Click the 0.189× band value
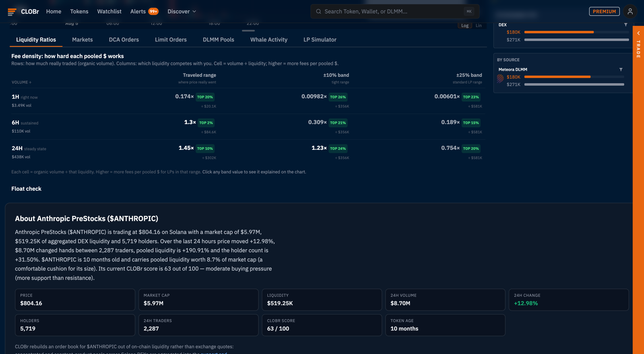 450,122
